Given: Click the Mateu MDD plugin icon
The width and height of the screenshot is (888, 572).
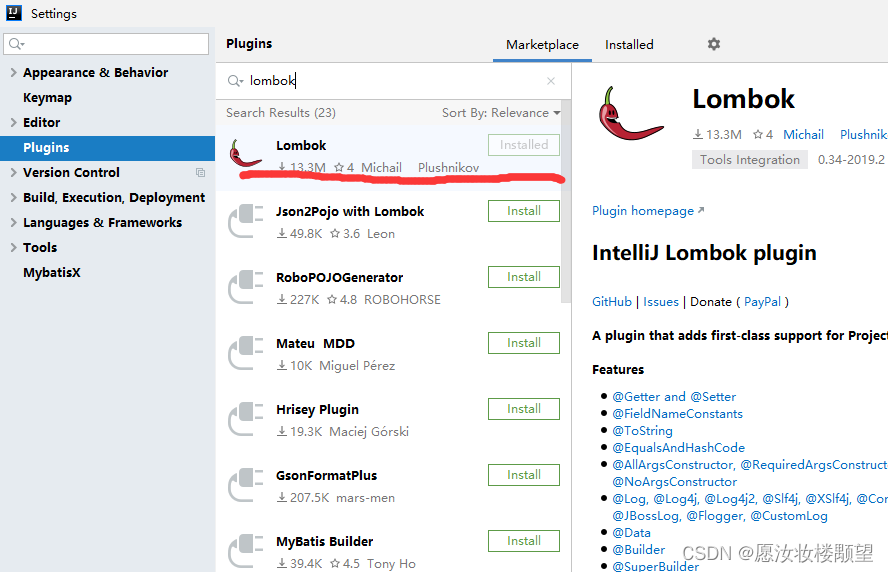Looking at the screenshot, I should (246, 353).
